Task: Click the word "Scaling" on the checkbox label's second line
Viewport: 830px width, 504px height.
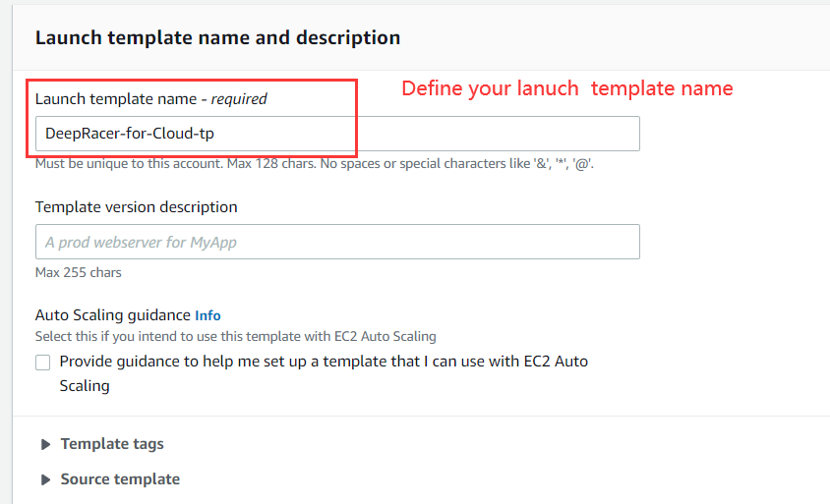Action: [x=85, y=386]
